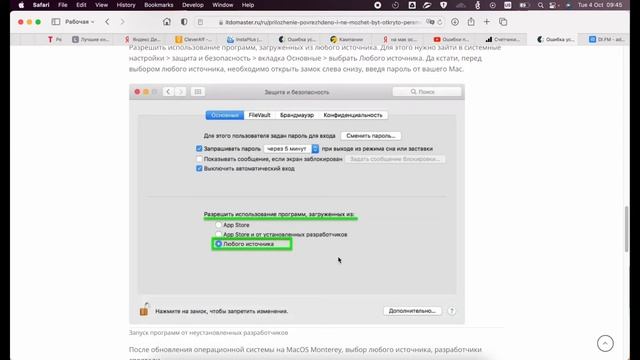Click the page vertical scrollbar thumb
Viewport: 640px width, 360px height.
(627, 229)
